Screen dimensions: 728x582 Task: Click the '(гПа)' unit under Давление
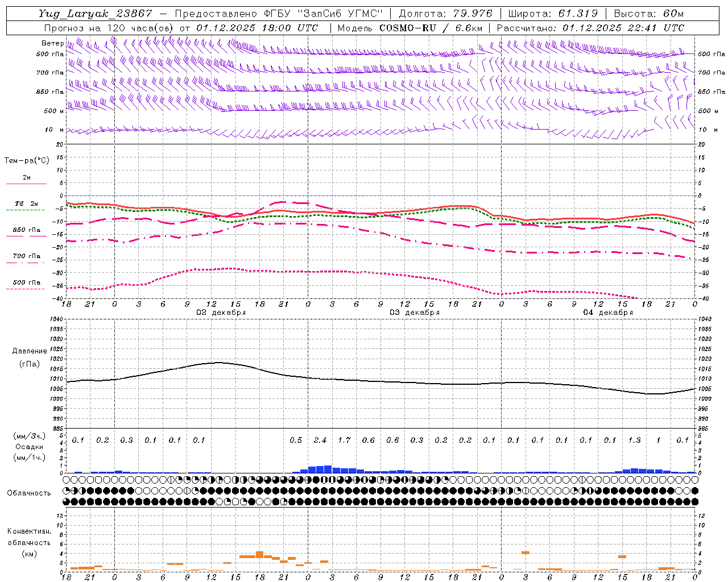[x=30, y=364]
